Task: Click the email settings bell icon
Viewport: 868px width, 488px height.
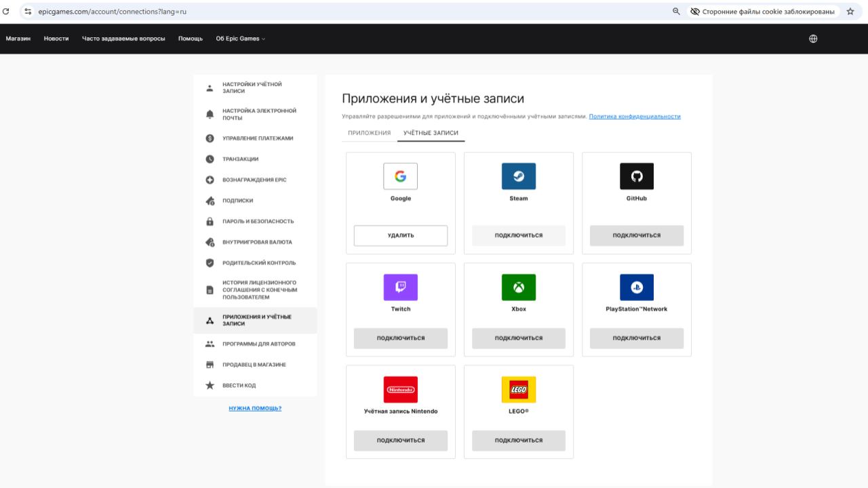Action: coord(210,115)
